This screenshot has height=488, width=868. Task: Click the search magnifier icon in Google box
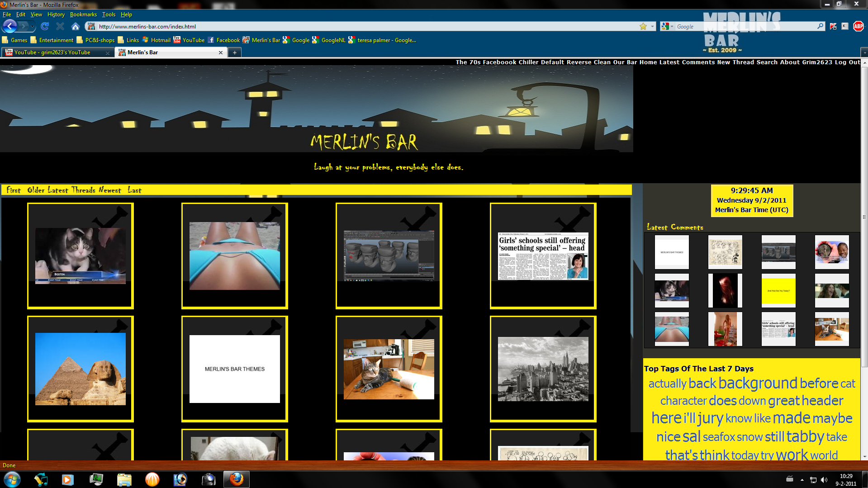pos(820,26)
